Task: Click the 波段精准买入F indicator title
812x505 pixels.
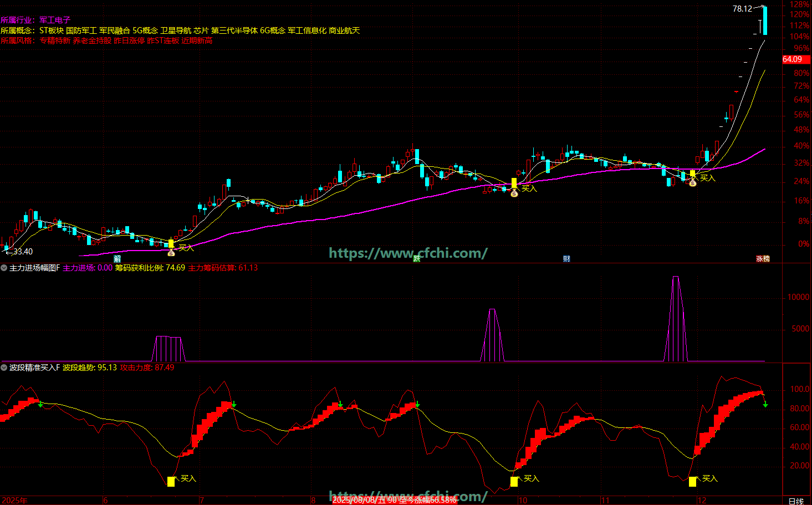Action: 34,368
